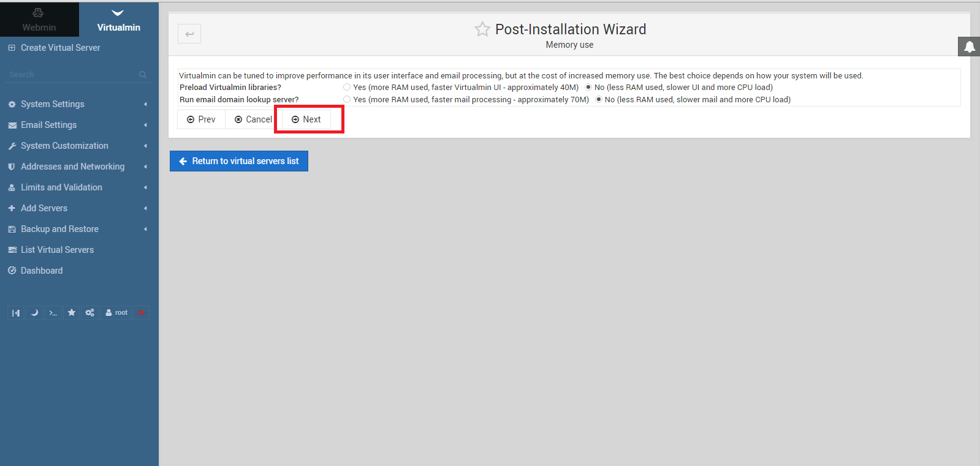
Task: Select Yes for Preload Virtualmin libraries
Action: tap(347, 88)
